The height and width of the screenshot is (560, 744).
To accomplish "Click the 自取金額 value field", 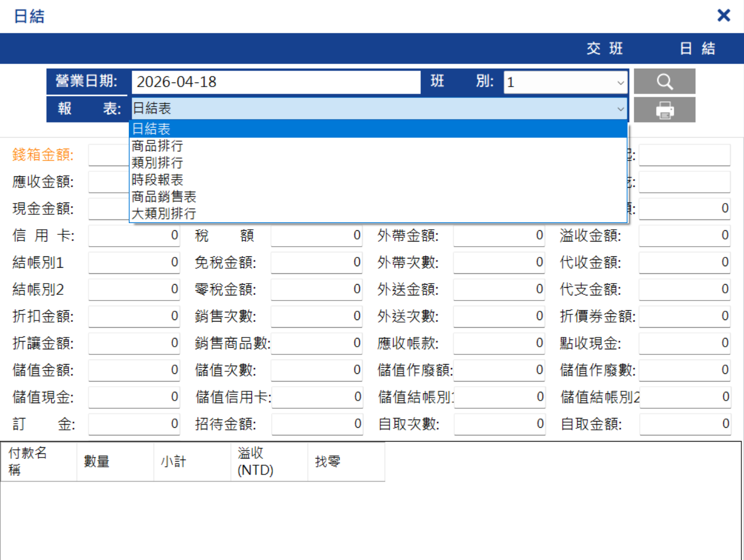I will point(685,424).
